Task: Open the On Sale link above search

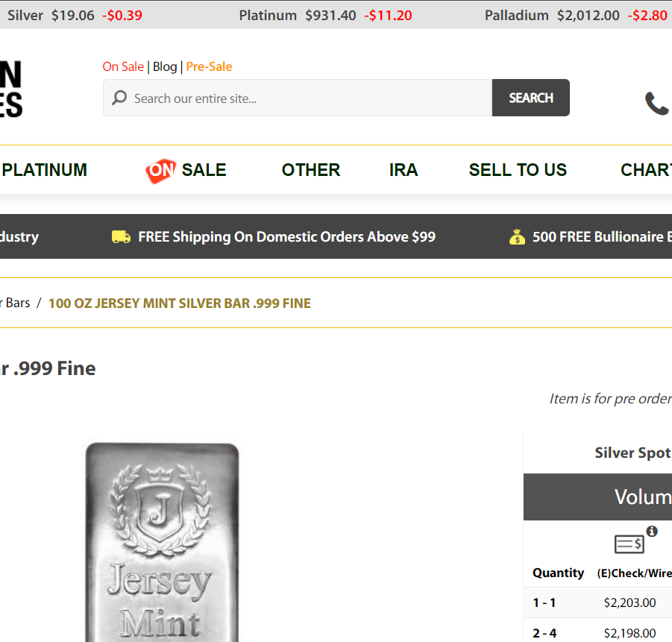Action: (123, 66)
